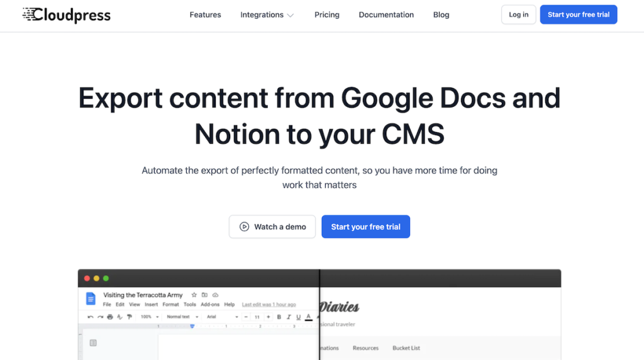
Task: Click the document title Visiting the Terracotta Army
Action: 143,295
